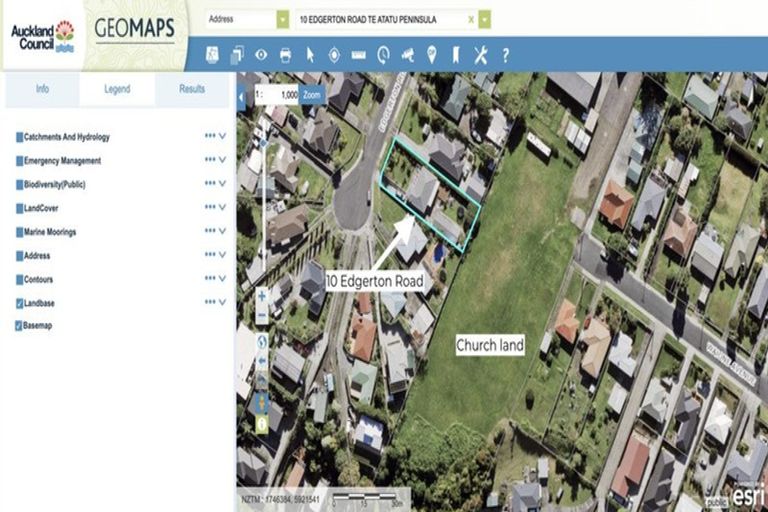Click the Contours layer name
Screen dimensions: 768x512
(x=38, y=280)
